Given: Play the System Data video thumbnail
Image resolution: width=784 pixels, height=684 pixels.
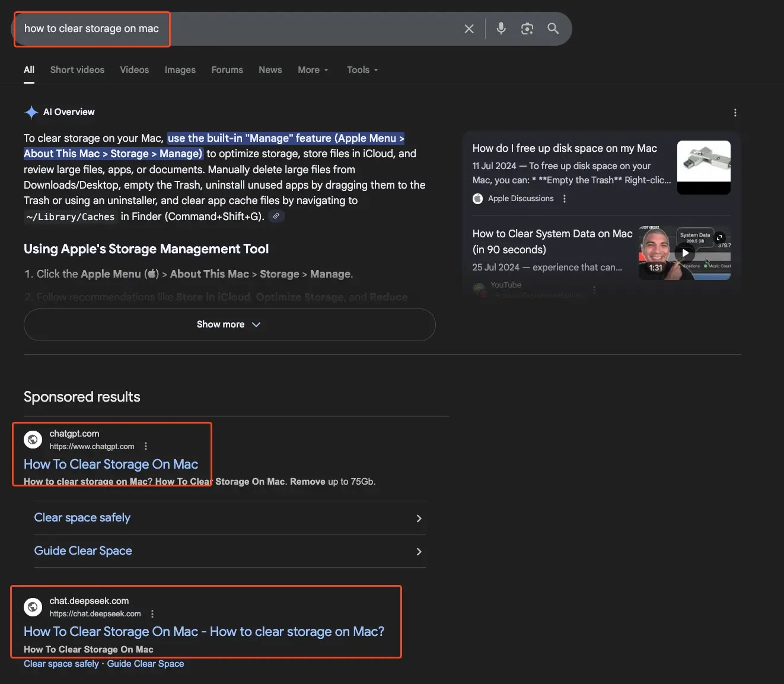Looking at the screenshot, I should click(x=685, y=252).
